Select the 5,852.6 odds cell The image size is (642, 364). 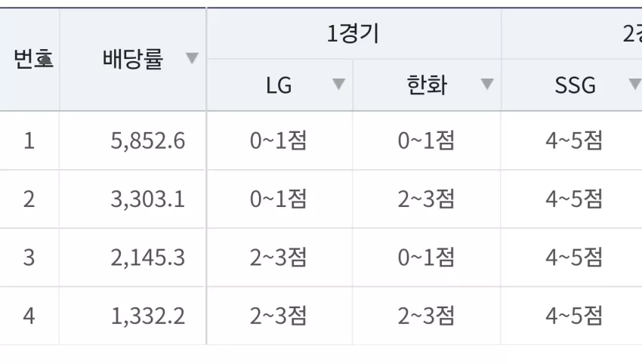coord(133,140)
